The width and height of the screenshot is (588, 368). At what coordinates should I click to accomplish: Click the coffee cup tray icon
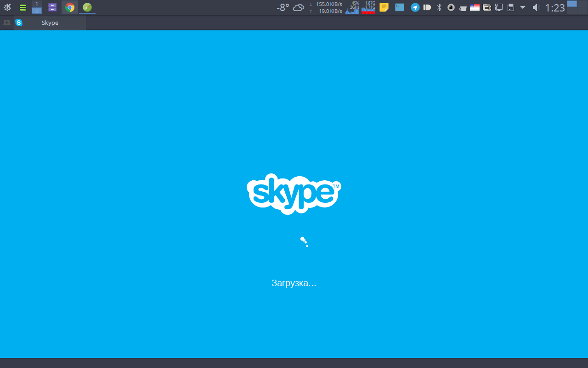click(463, 8)
